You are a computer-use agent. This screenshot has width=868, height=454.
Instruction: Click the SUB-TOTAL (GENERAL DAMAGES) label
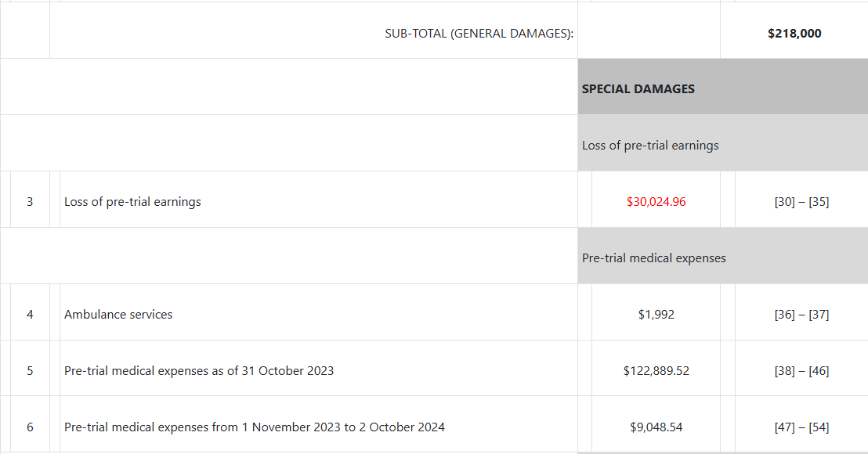click(479, 34)
